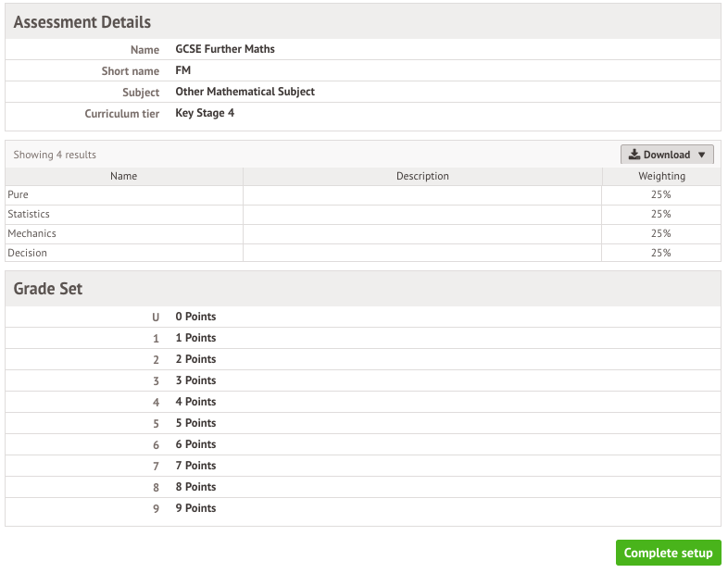Click the 2 Points grade row
Viewport: 728px width, 573px height.
point(363,359)
